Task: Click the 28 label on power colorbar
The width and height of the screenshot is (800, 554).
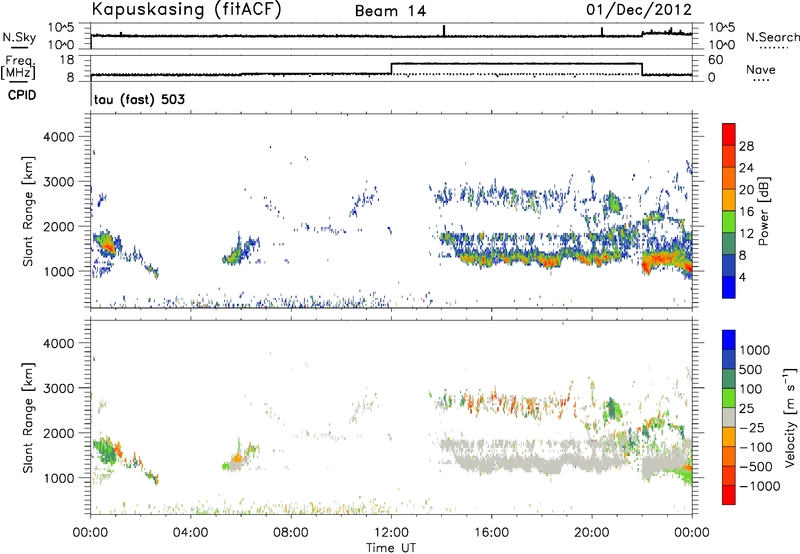Action: pyautogui.click(x=746, y=146)
